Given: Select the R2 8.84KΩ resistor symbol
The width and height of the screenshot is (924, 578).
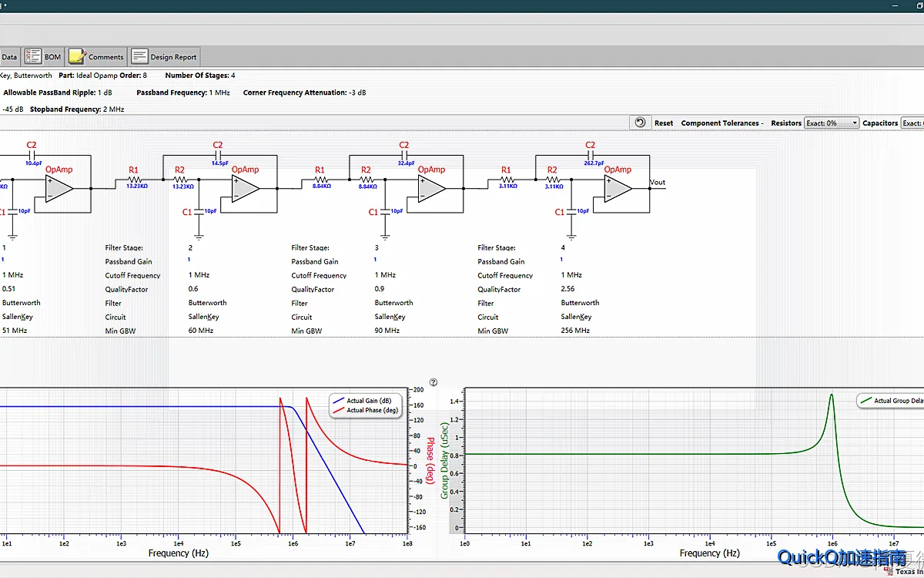Looking at the screenshot, I should (x=367, y=180).
